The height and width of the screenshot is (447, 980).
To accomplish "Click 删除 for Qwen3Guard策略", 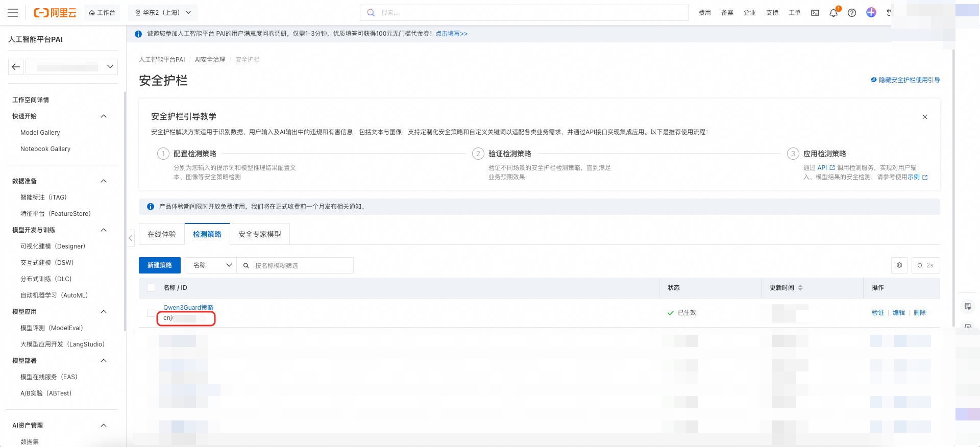I will (920, 313).
